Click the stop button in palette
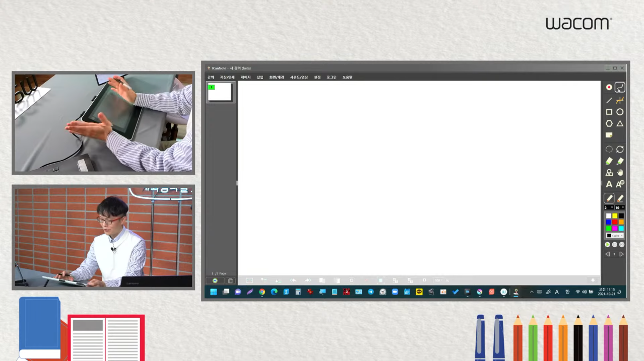This screenshot has height=361, width=644. pyautogui.click(x=614, y=245)
